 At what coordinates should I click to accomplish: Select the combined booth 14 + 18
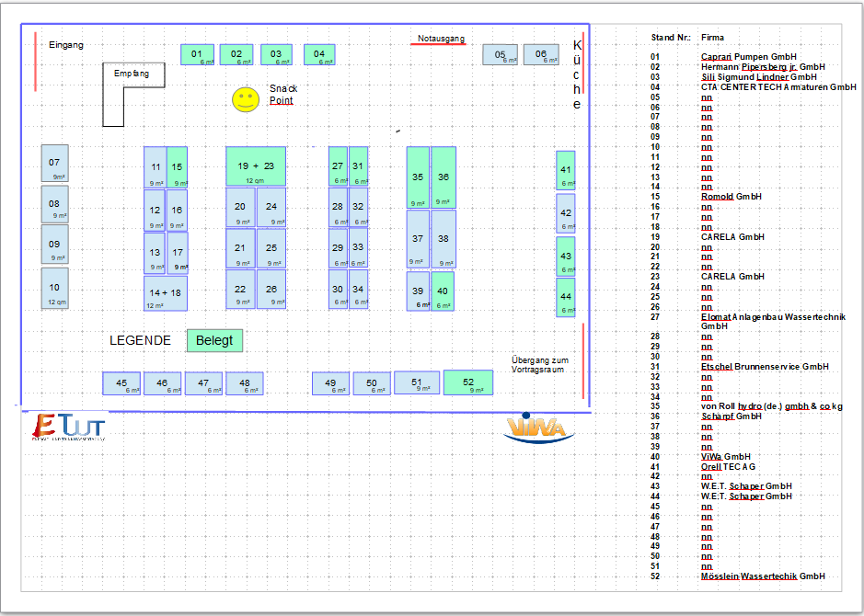pos(166,293)
